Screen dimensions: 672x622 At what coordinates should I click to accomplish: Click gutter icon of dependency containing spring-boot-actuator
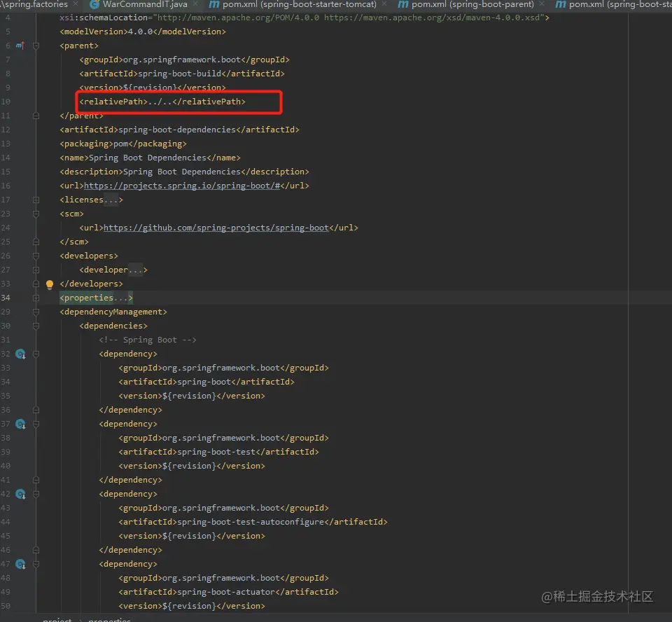click(20, 564)
